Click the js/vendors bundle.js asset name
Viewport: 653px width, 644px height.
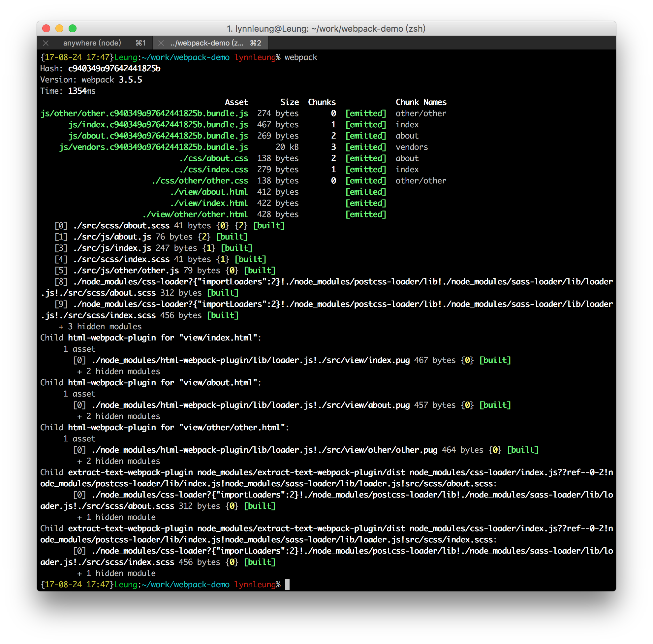[153, 147]
